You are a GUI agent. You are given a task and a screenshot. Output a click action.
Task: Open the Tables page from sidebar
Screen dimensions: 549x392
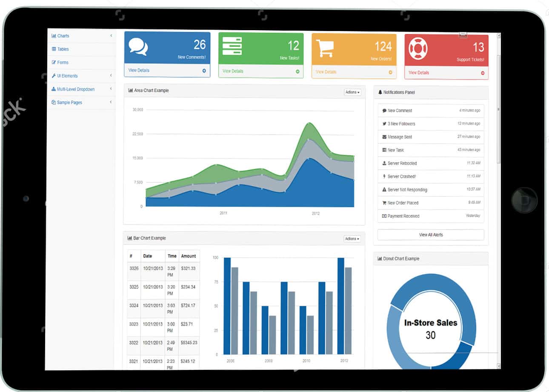coord(63,49)
